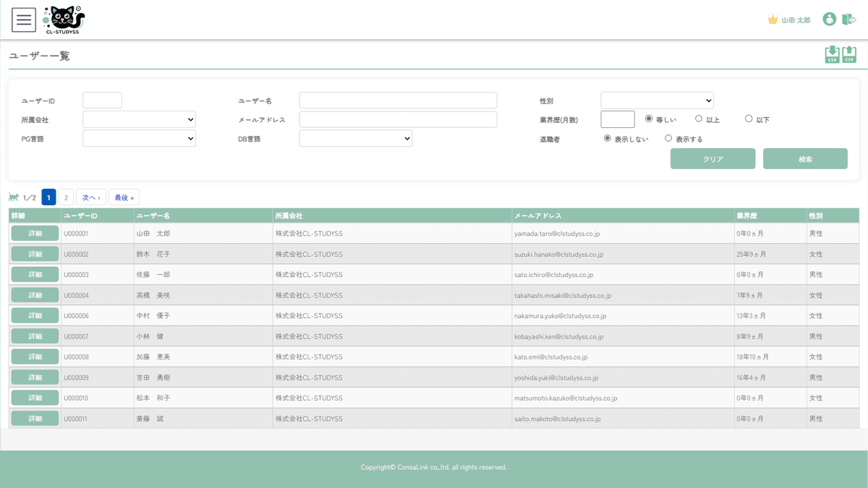868x488 pixels.
Task: Open 詳細 for user 鈴木 花子
Action: point(35,254)
